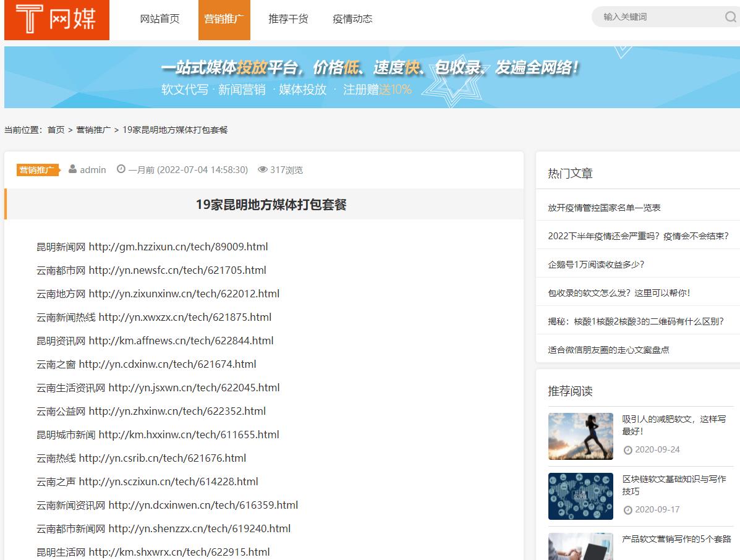Click the 云南热线 yn.csrib.cn line
The width and height of the screenshot is (740, 560).
[141, 458]
